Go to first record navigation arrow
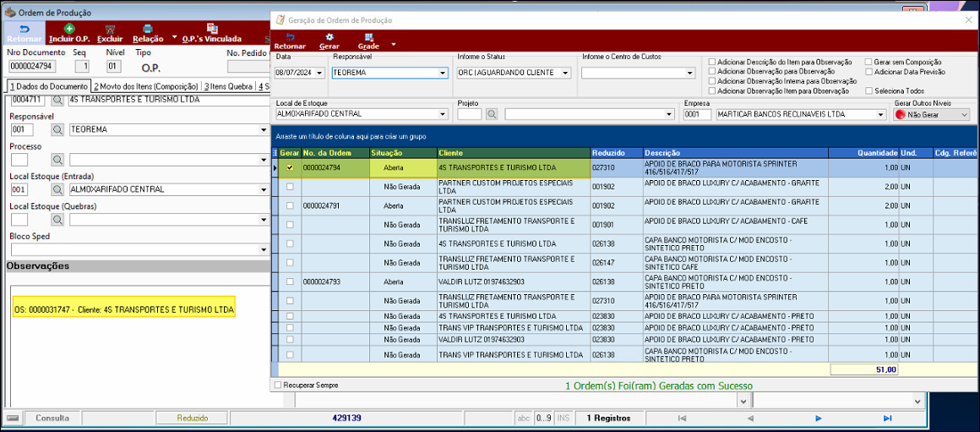This screenshot has height=432, width=980. pyautogui.click(x=683, y=418)
